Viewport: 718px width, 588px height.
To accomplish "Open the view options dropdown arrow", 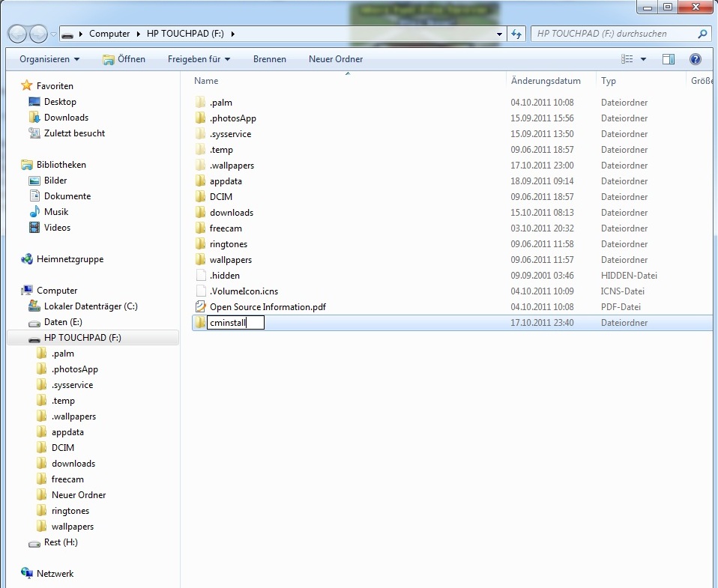I will (x=643, y=59).
